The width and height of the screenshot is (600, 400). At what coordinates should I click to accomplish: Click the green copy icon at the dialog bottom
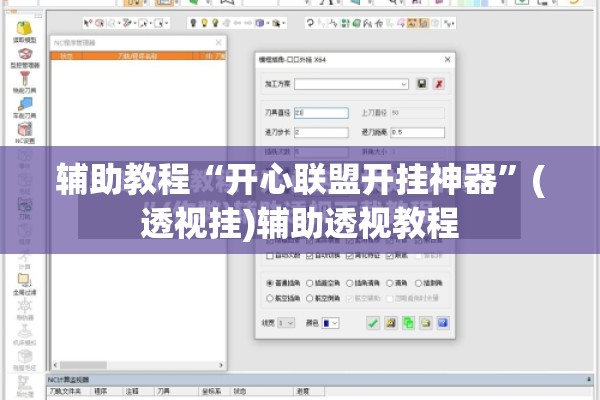pos(408,323)
